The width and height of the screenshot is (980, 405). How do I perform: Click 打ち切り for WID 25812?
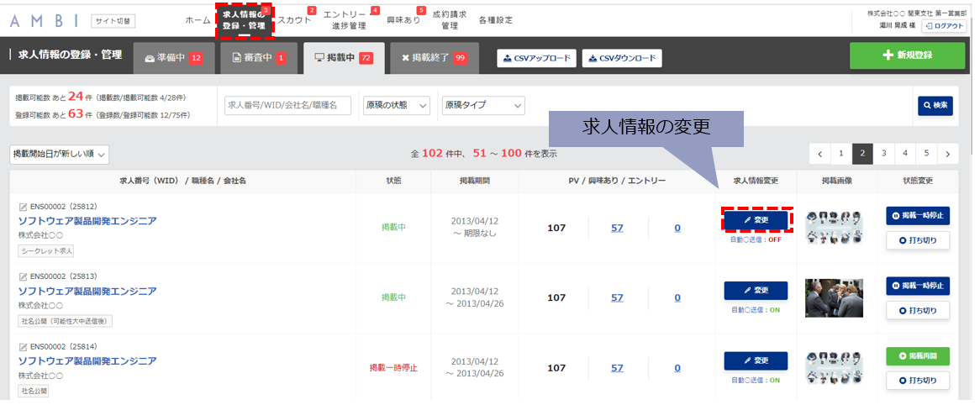point(918,240)
